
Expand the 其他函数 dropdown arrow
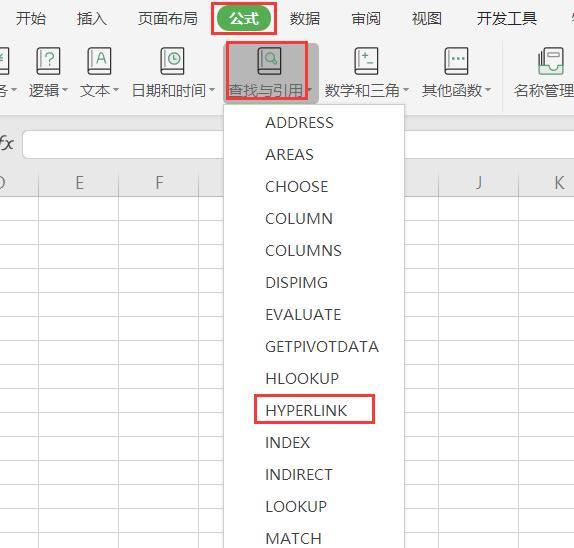coord(488,89)
